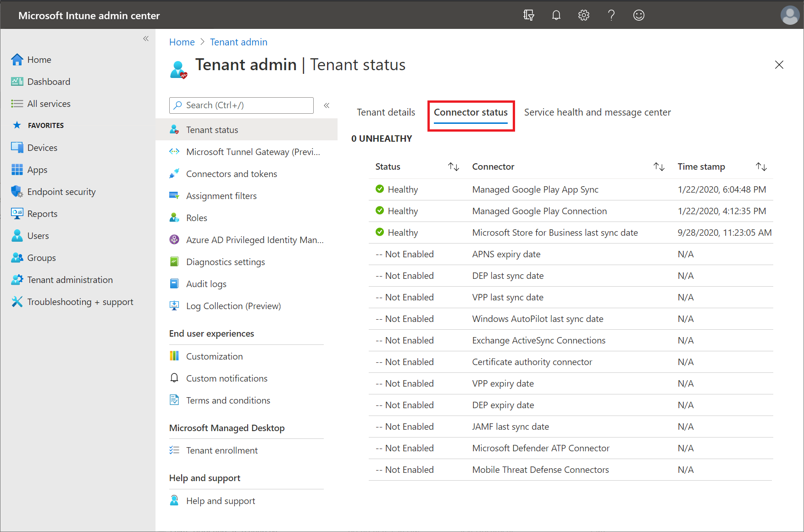Send feedback via the smiley icon
The image size is (804, 532).
(639, 15)
